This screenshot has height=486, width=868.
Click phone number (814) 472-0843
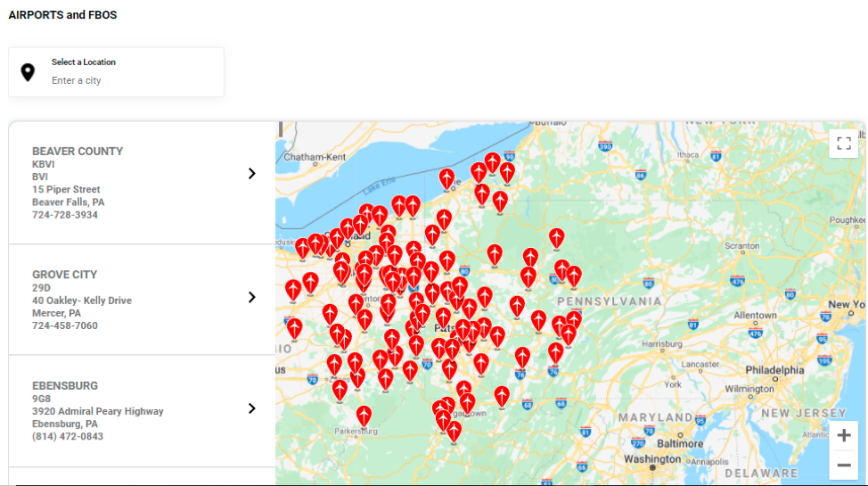[x=68, y=437]
